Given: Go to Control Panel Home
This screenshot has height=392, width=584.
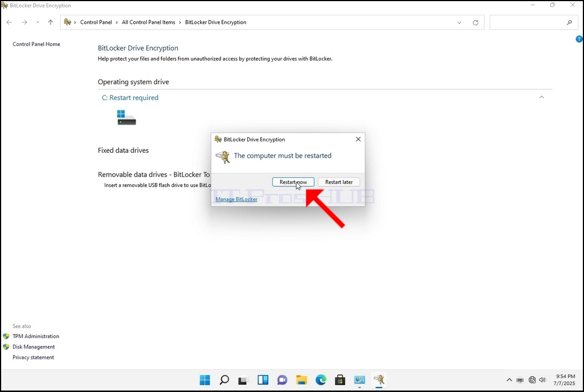Looking at the screenshot, I should tap(36, 44).
